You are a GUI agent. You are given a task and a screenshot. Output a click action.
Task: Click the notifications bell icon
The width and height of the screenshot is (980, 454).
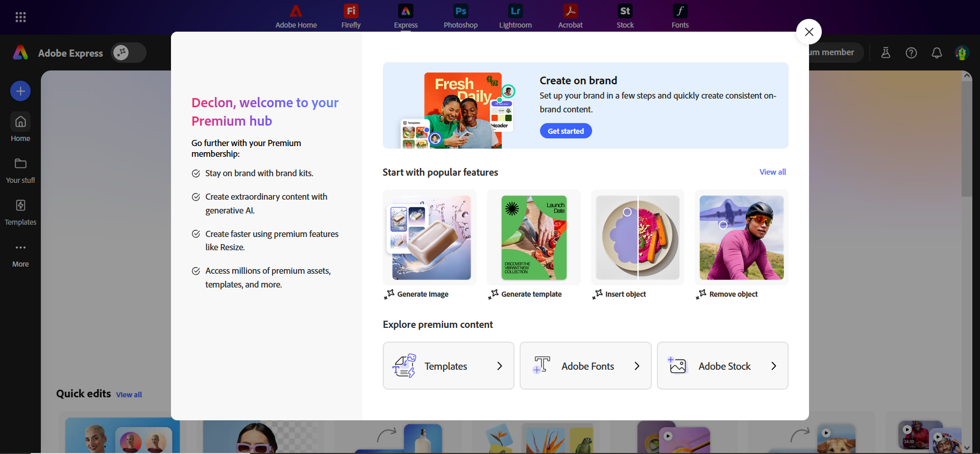[937, 53]
